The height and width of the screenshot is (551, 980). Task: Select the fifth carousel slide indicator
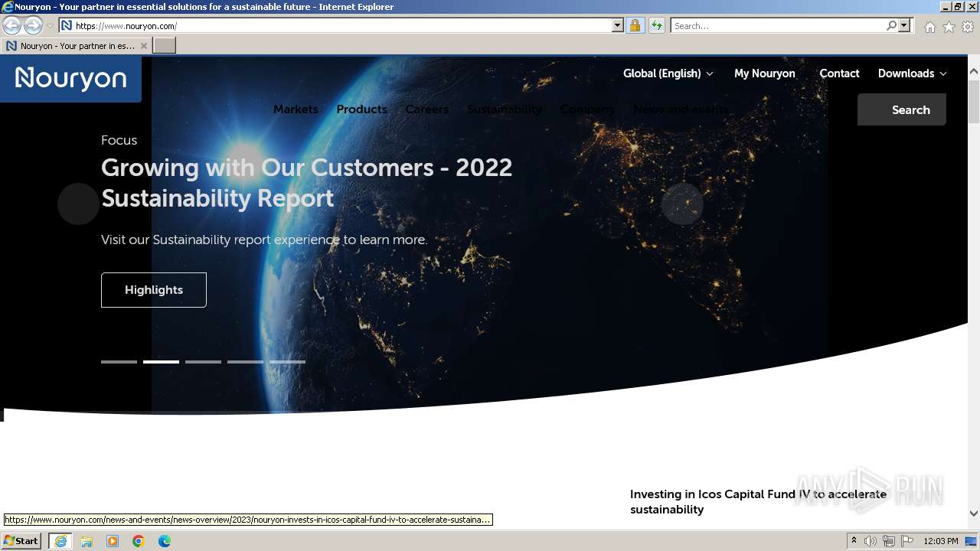click(x=287, y=362)
